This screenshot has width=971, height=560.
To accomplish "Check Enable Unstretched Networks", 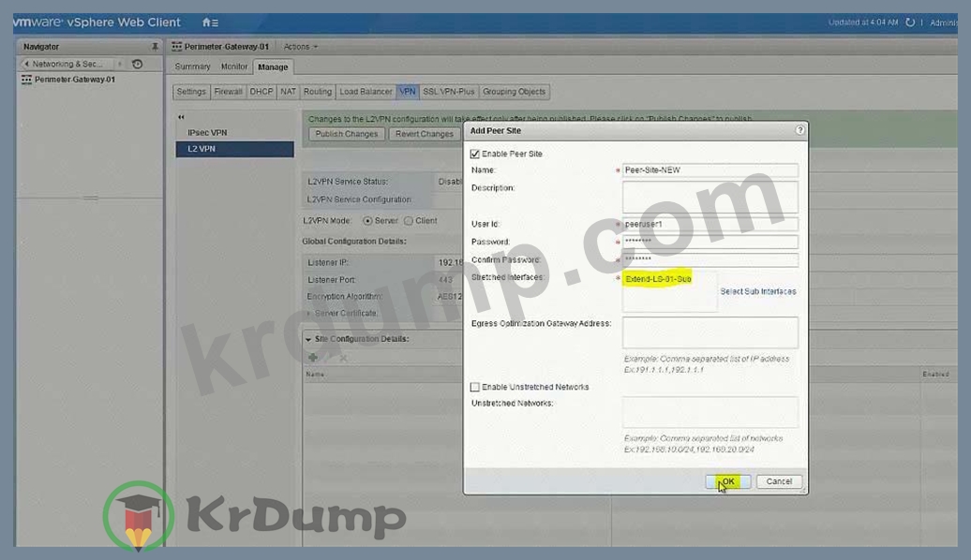I will pos(475,387).
